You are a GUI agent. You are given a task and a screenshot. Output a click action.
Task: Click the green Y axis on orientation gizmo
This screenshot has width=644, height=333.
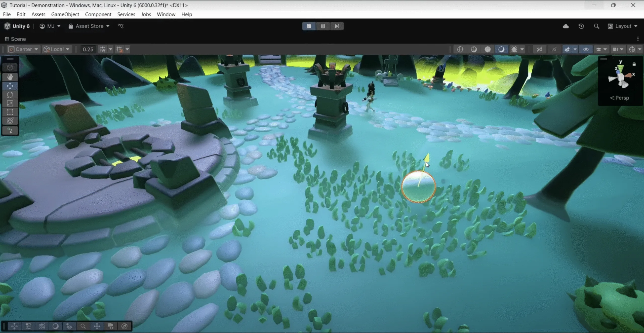click(621, 67)
